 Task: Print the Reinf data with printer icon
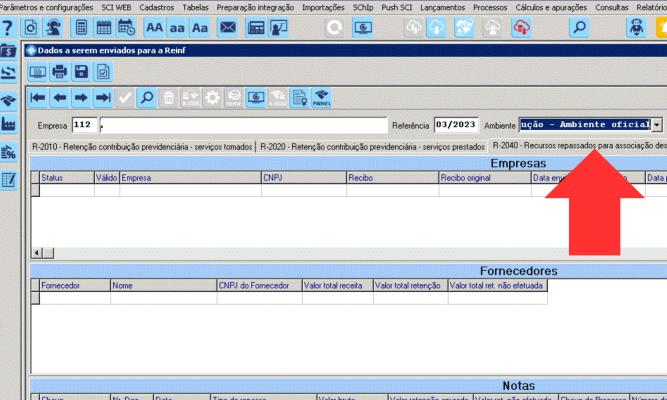click(59, 71)
